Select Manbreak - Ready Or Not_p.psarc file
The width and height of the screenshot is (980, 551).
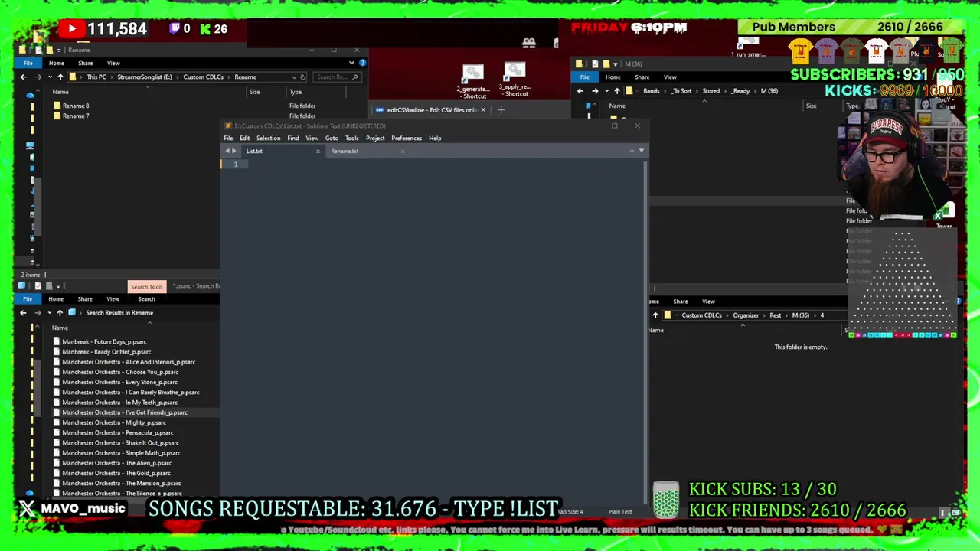coord(106,352)
